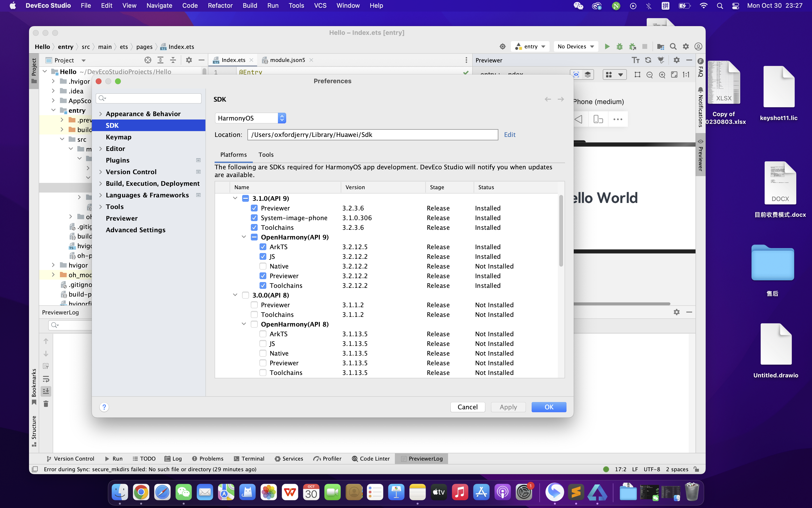Toggle the 3.1.0(API 9) group checkbox
Screen dimensions: 812x508
[x=246, y=198]
